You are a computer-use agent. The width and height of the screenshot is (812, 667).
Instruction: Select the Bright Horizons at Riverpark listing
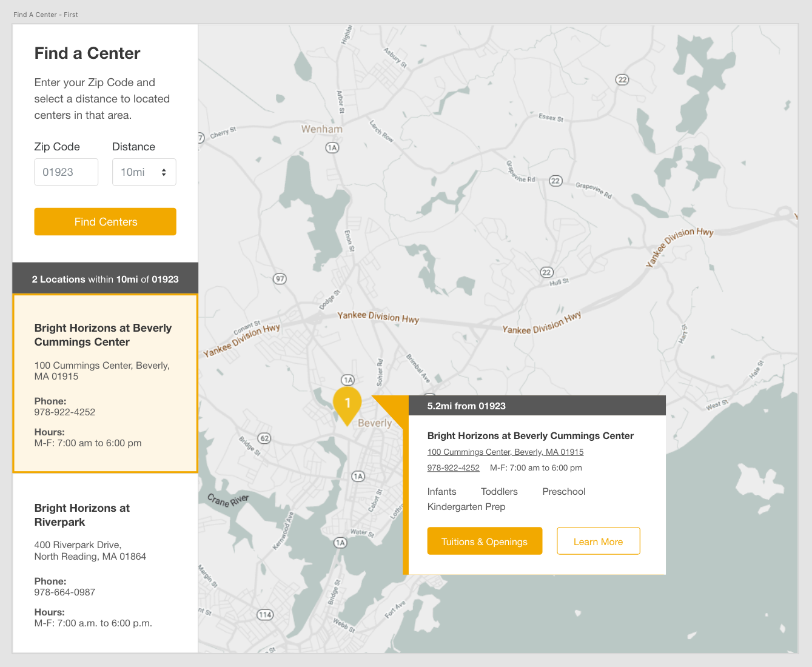[x=106, y=563]
